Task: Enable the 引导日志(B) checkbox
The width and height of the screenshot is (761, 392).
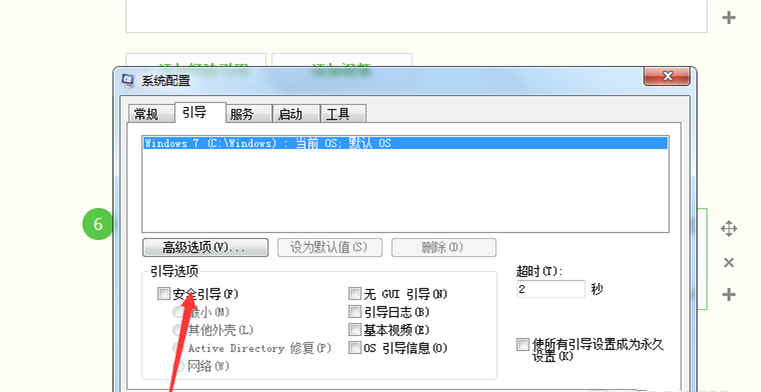Action: click(x=355, y=311)
